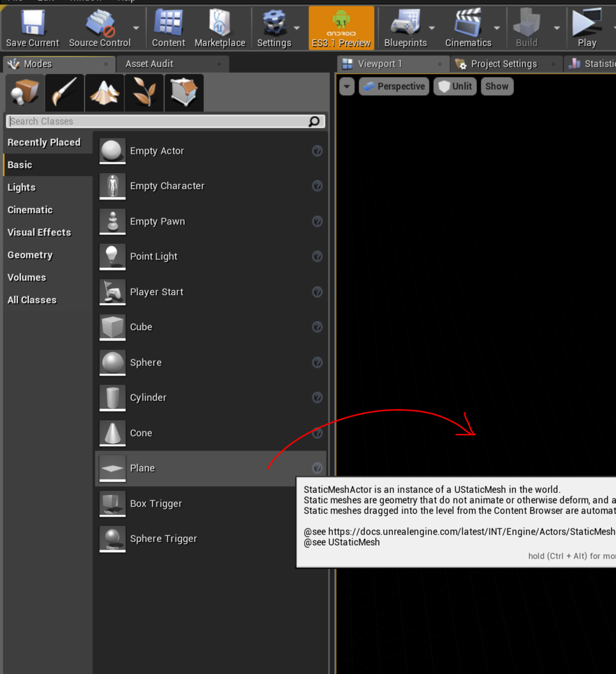Select the All Classes category
Screen dimensions: 616x674
(48, 300)
